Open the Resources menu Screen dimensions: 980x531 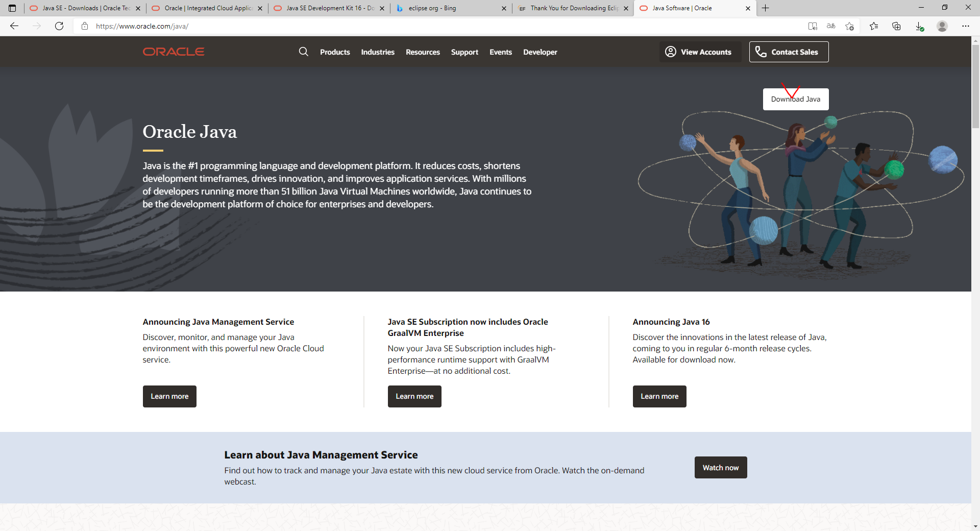[x=423, y=52]
